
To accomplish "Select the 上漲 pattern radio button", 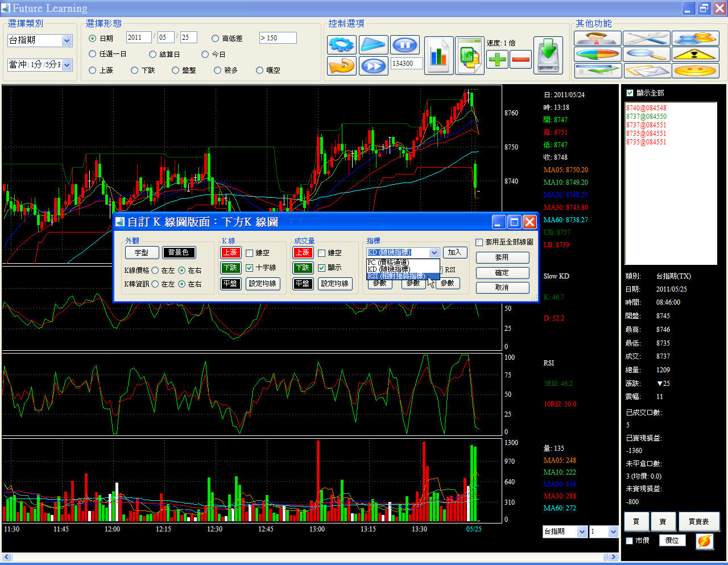I will tap(93, 70).
